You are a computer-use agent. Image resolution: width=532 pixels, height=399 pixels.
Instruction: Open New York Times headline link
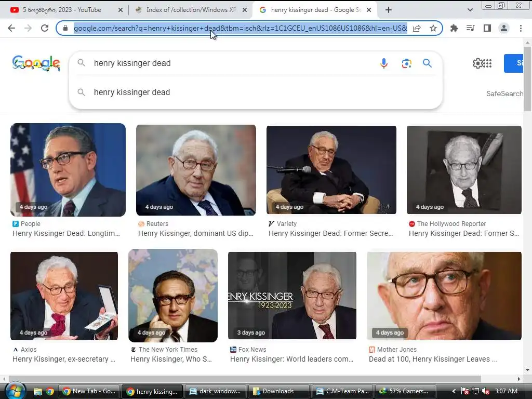point(171,359)
